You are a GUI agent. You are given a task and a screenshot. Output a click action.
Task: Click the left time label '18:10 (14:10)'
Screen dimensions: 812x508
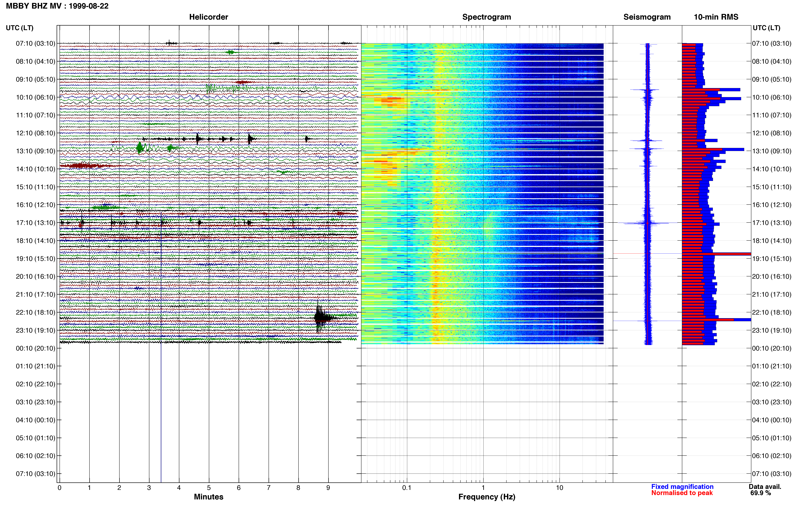coord(36,240)
